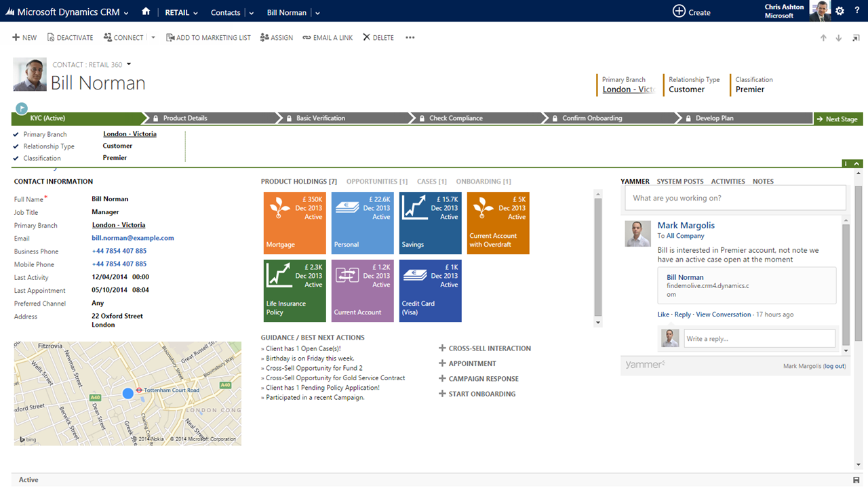Viewport: 868px width, 488px height.
Task: Open the settings gear icon
Action: coord(840,11)
